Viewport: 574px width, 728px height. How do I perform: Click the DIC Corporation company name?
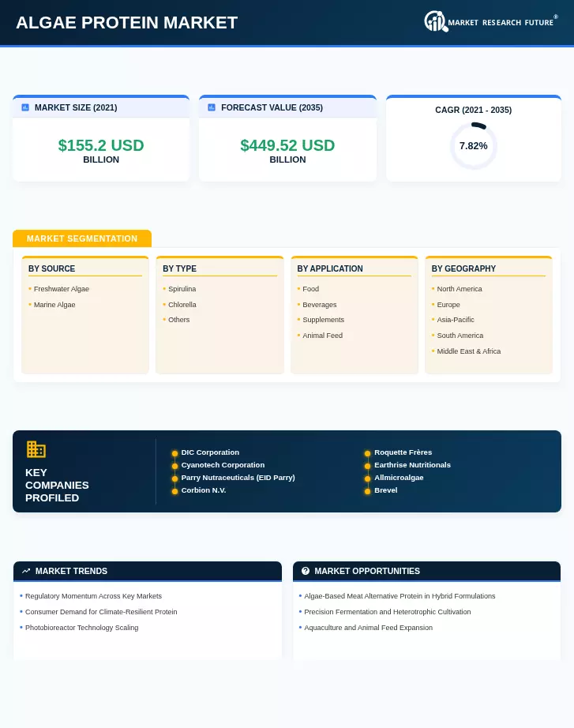point(210,452)
